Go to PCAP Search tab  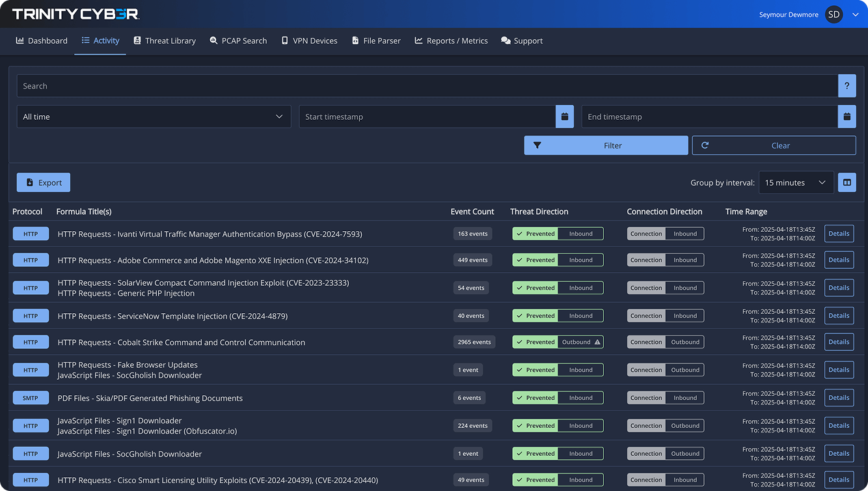pos(238,40)
